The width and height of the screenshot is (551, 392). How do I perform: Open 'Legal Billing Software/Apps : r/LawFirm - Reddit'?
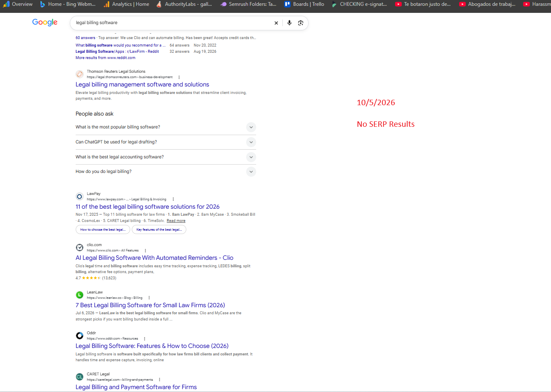[x=117, y=52]
